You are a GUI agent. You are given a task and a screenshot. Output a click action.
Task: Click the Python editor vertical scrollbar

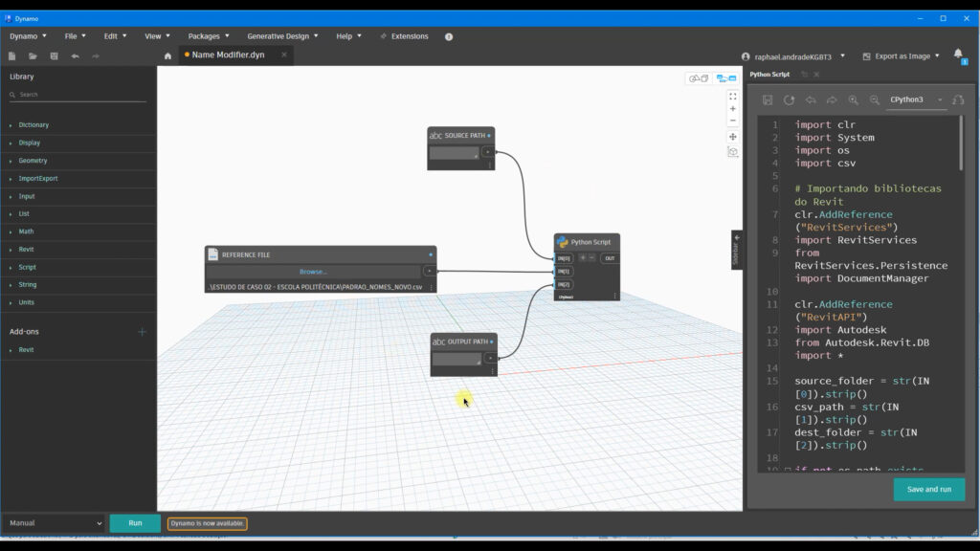coord(961,143)
